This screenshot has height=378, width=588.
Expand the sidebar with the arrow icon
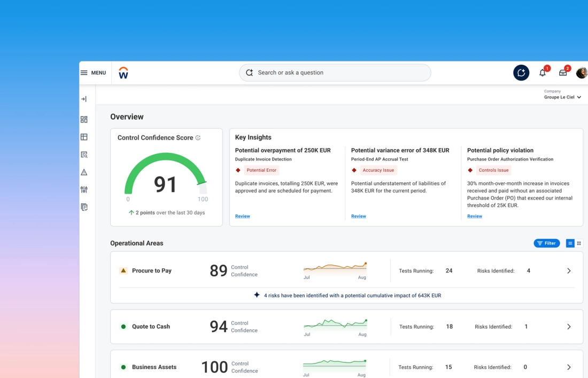click(x=84, y=99)
